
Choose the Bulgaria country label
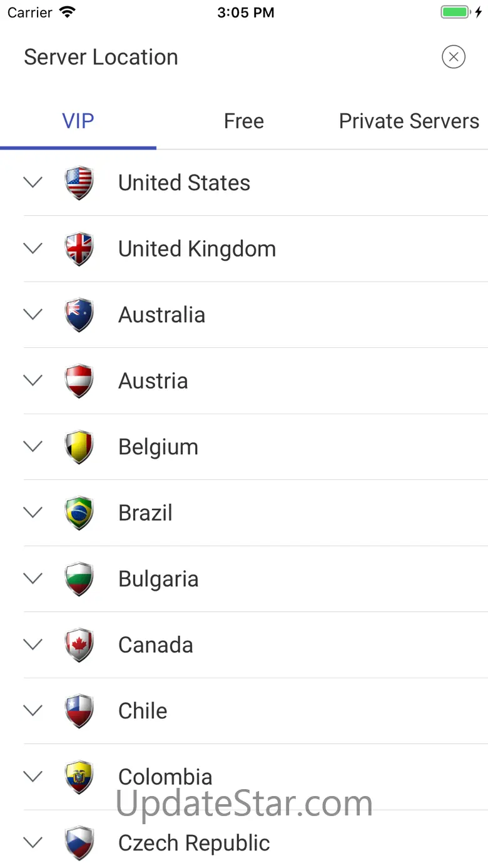(x=158, y=579)
